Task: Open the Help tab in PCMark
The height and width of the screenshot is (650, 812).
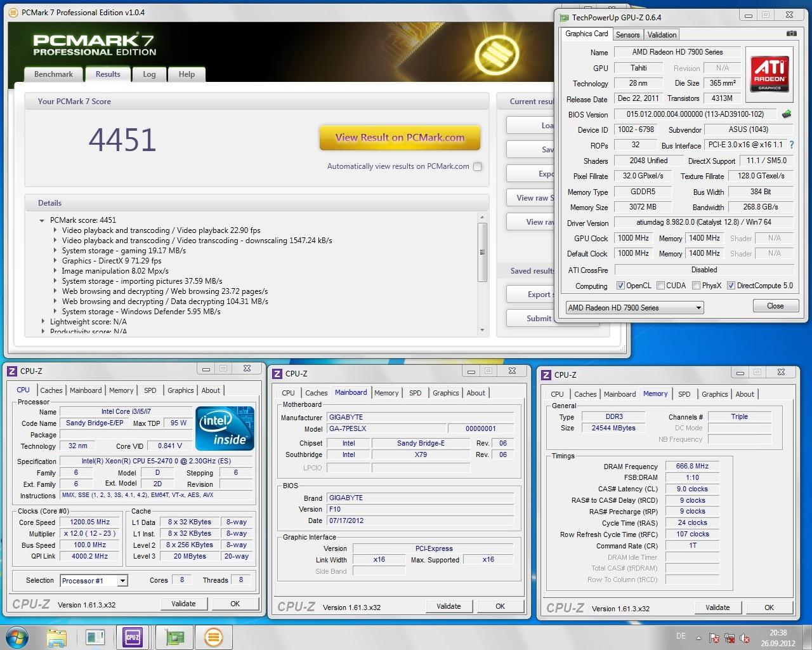Action: coord(187,74)
